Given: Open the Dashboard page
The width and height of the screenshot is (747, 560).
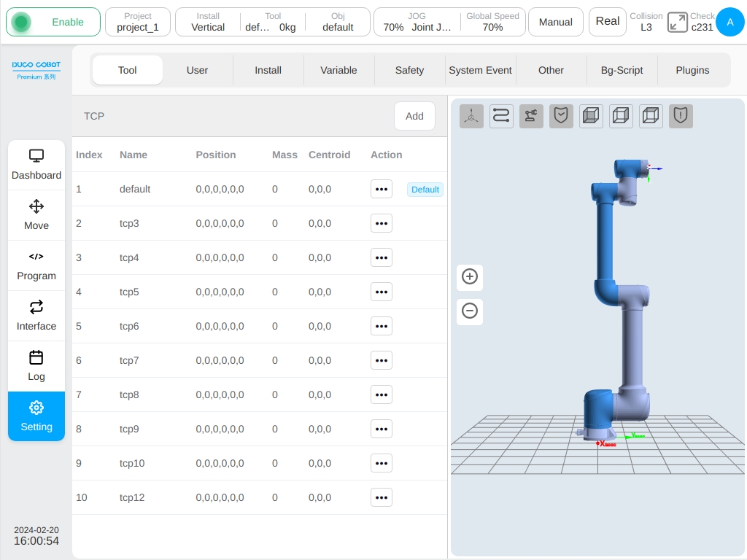Looking at the screenshot, I should (36, 166).
